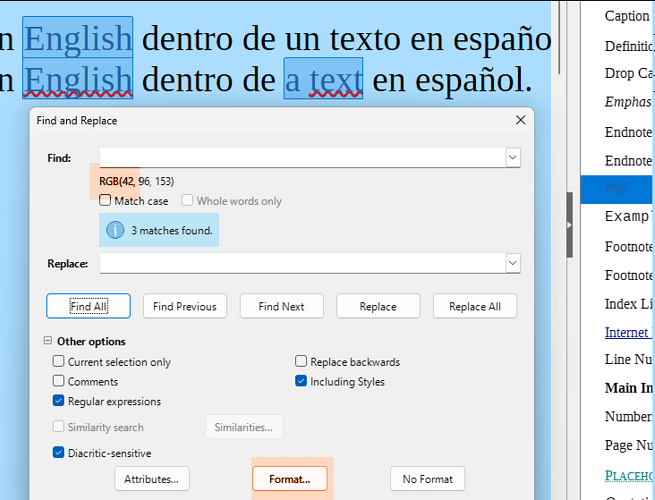Toggle the Comments checkbox
Viewport: 655px width, 500px height.
(x=58, y=381)
